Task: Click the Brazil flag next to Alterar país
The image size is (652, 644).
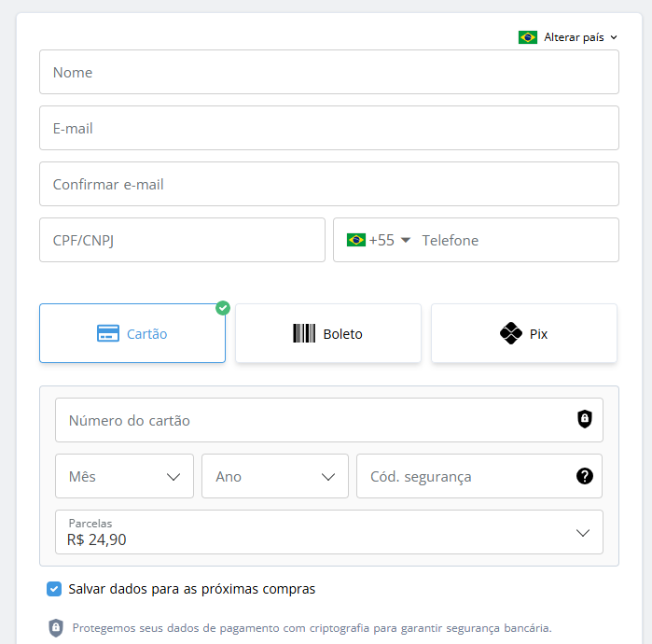Action: click(x=528, y=37)
